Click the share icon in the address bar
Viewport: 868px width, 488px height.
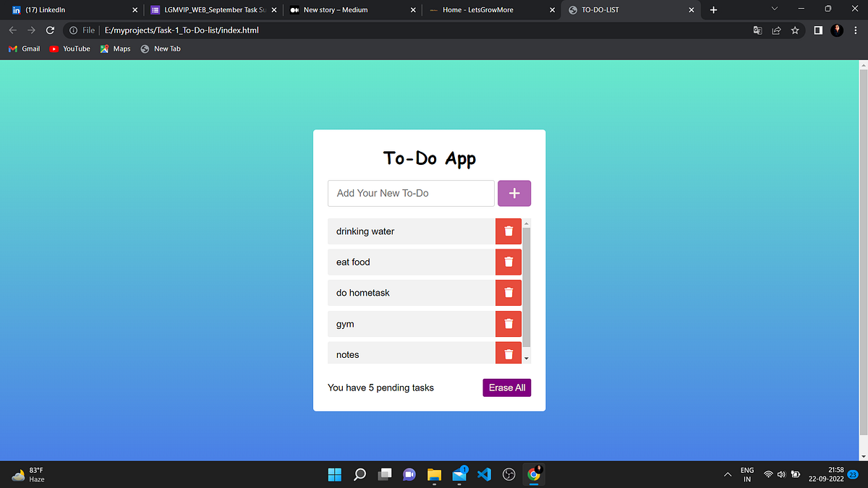775,30
